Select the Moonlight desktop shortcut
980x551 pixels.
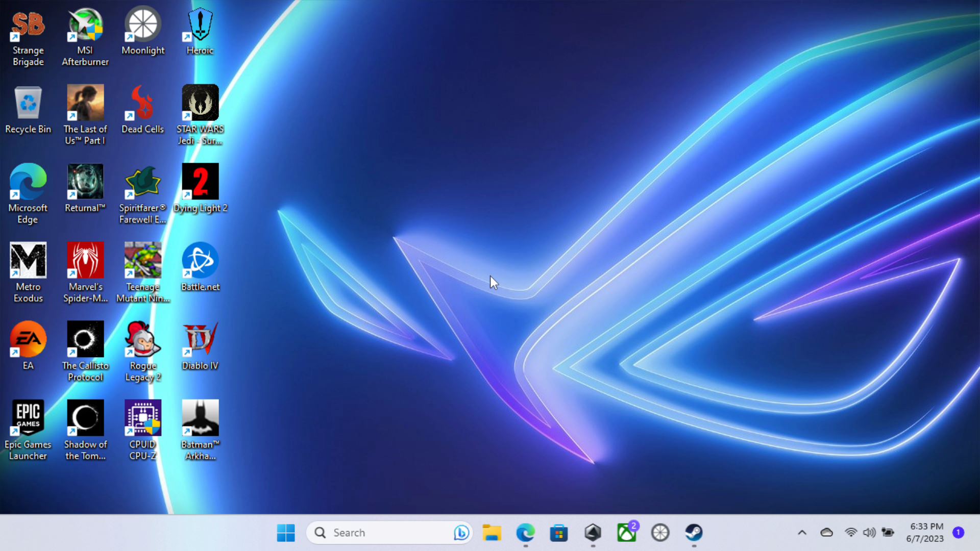coord(143,26)
